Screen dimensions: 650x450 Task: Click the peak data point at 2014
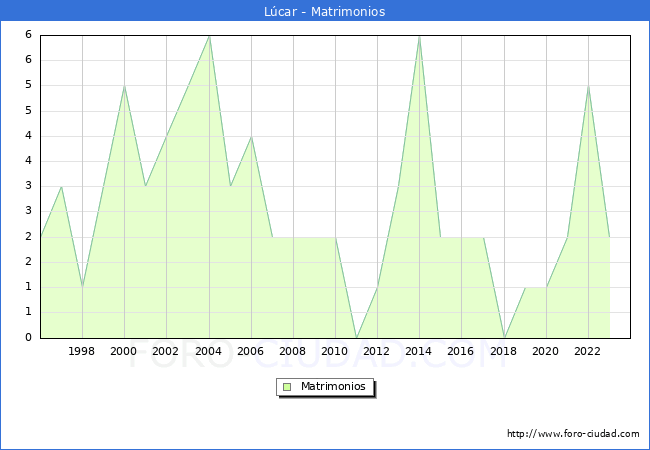pos(419,36)
